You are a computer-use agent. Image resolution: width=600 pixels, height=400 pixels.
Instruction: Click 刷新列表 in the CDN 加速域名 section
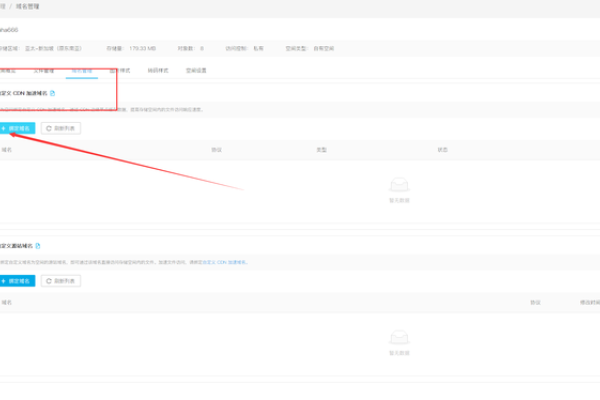tap(60, 128)
